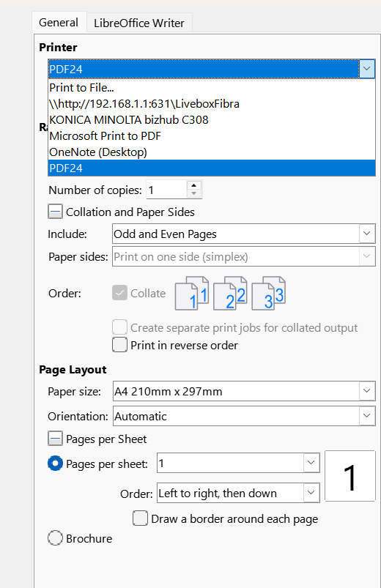Open the LibreOffice Writer tab
This screenshot has height=588, width=381.
pos(139,23)
